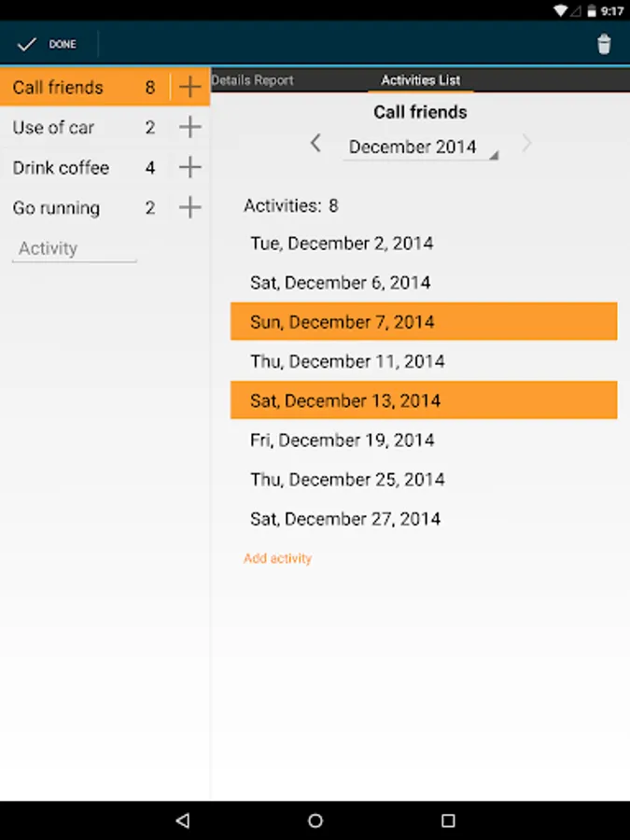
Task: Select Drink coffee in activity list
Action: pyautogui.click(x=62, y=168)
